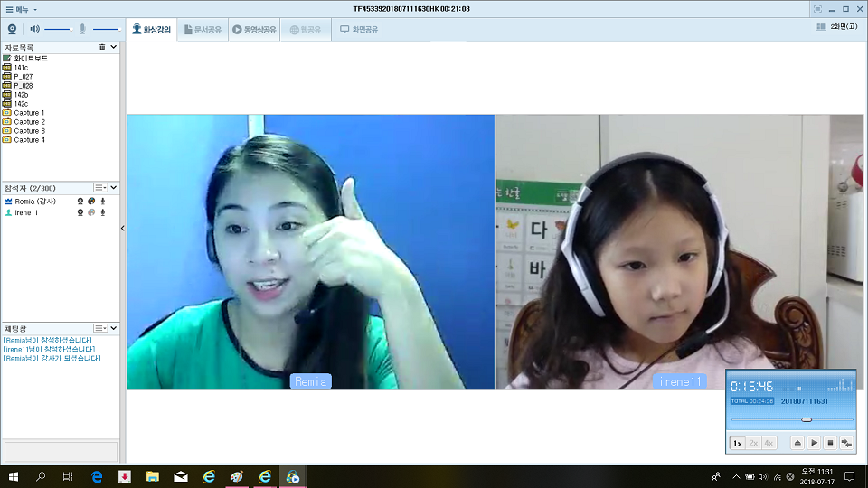Open Capture 3 from the material list

[x=29, y=131]
